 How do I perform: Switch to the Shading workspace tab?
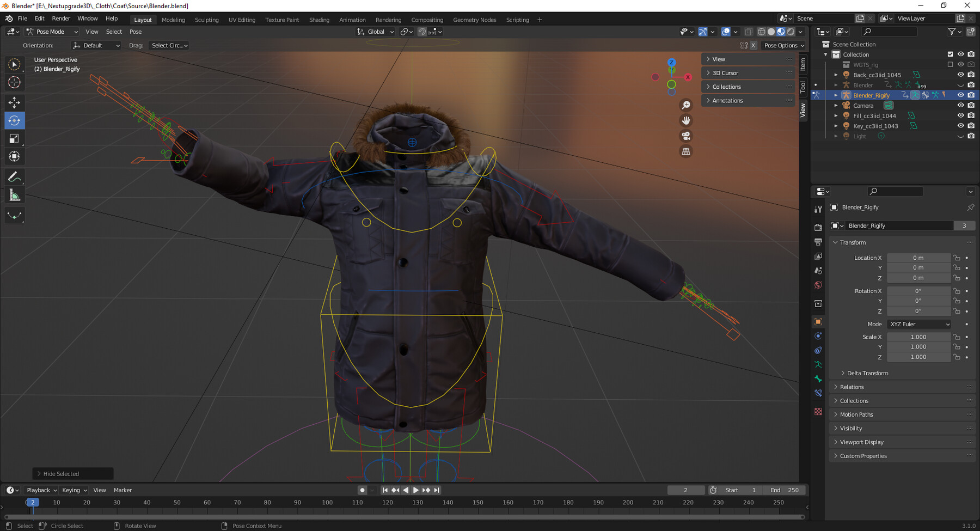319,20
